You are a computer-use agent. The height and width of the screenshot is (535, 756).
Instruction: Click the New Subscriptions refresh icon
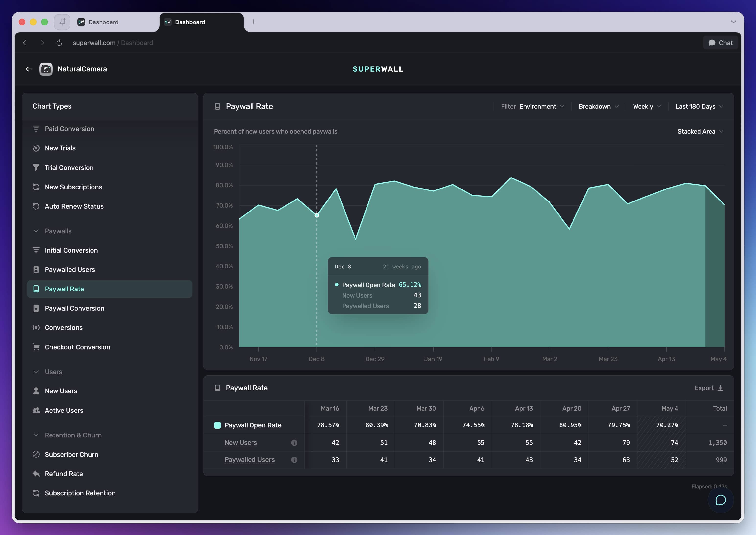[x=36, y=187]
